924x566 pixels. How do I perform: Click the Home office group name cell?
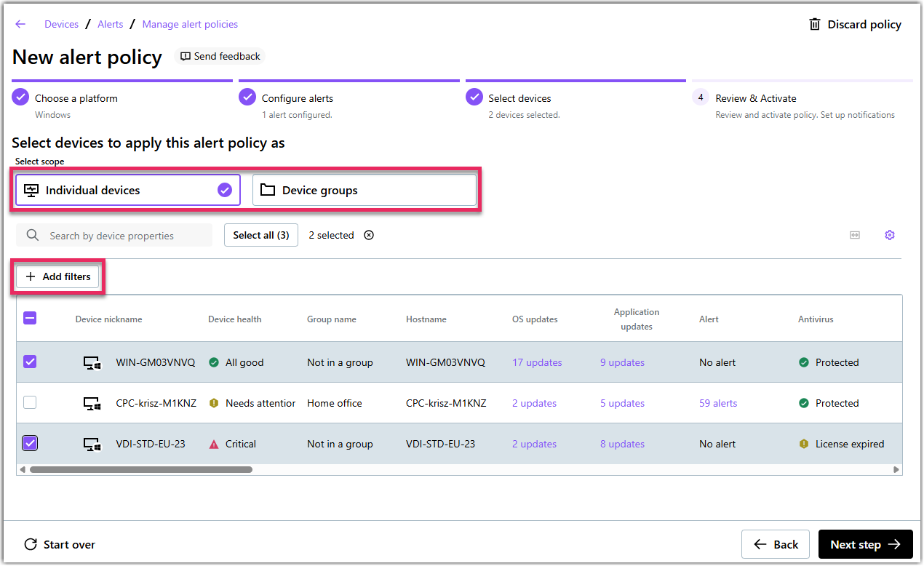click(334, 403)
